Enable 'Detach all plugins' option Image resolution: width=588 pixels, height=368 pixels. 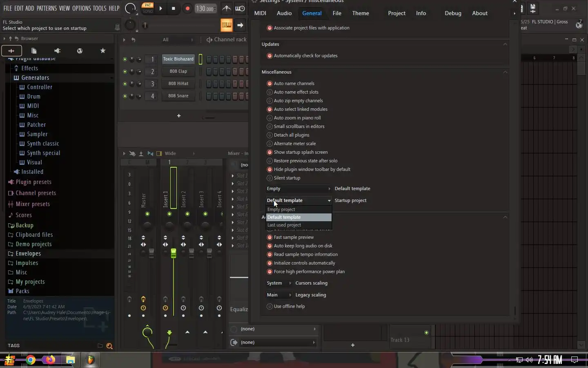[x=269, y=135]
